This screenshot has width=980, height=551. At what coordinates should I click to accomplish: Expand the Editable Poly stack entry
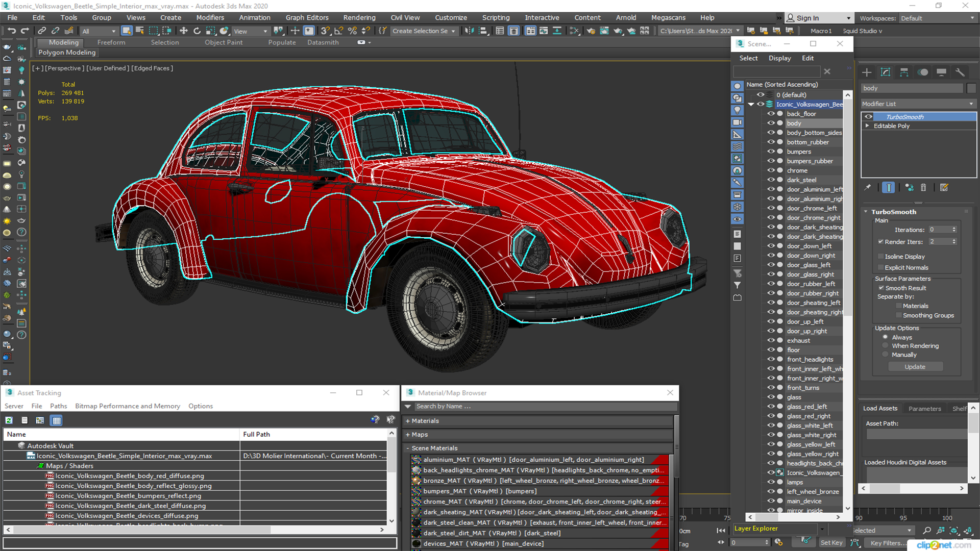point(867,126)
